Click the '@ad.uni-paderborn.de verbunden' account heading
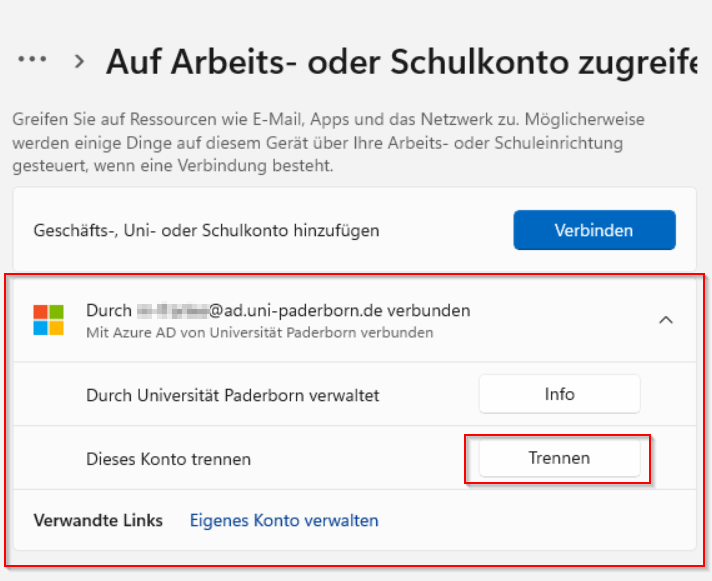This screenshot has height=581, width=712. click(278, 311)
